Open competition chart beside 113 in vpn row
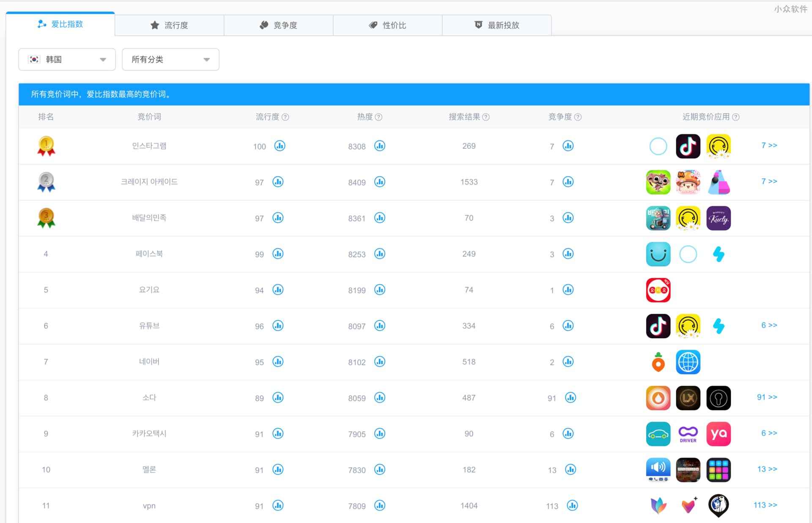The width and height of the screenshot is (812, 523). click(x=572, y=505)
